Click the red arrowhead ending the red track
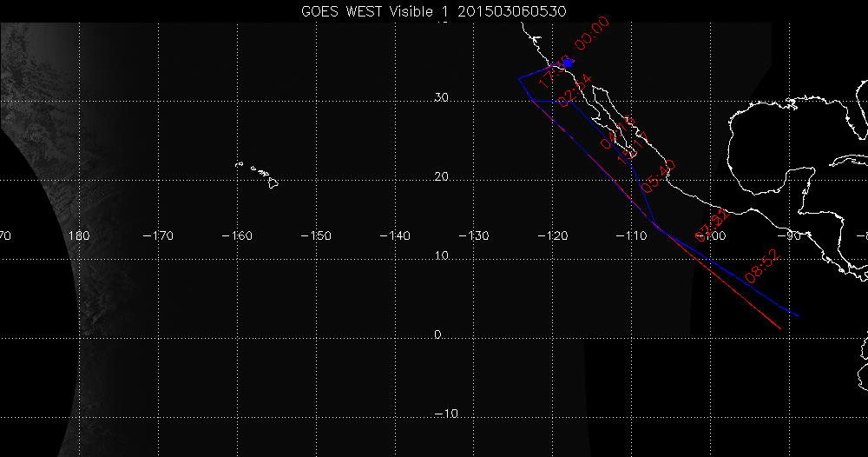This screenshot has width=868, height=457. click(778, 327)
